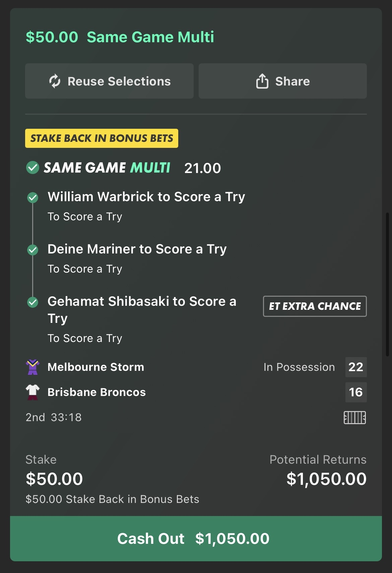The width and height of the screenshot is (392, 573).
Task: Select William Warbrick to Score a Try
Action: point(146,197)
